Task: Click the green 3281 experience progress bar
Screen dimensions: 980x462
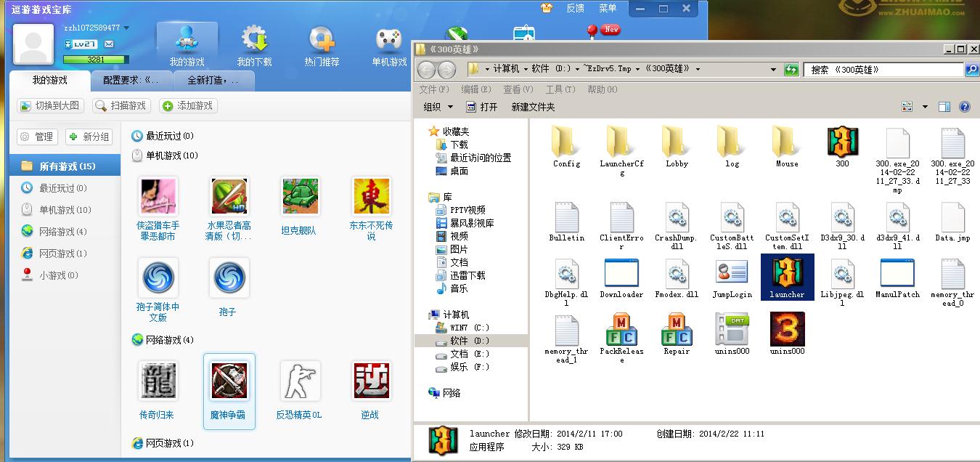Action: [x=96, y=60]
